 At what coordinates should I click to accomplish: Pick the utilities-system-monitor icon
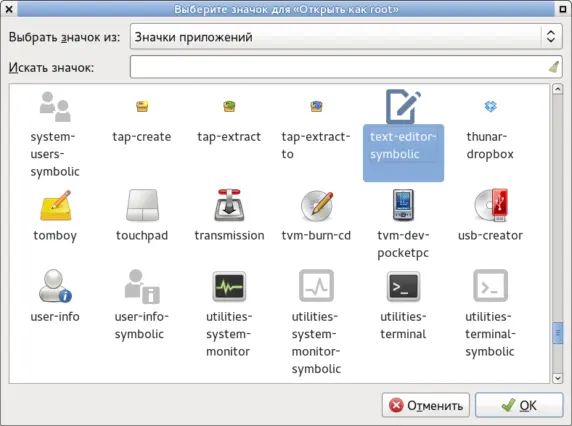click(229, 286)
